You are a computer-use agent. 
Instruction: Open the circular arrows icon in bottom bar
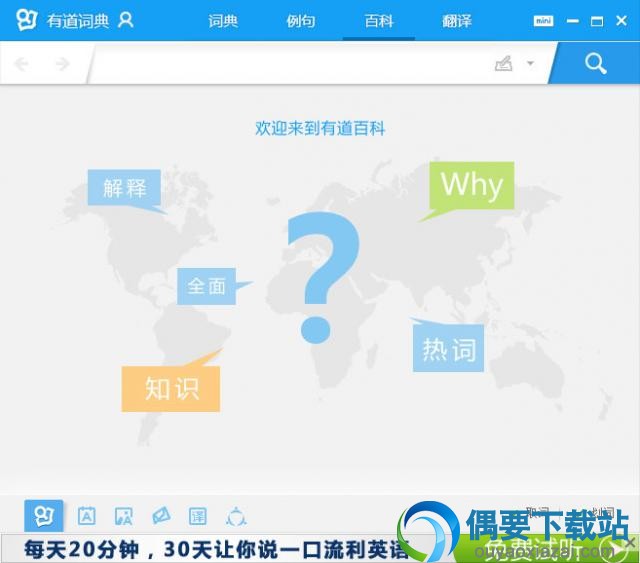pyautogui.click(x=236, y=516)
